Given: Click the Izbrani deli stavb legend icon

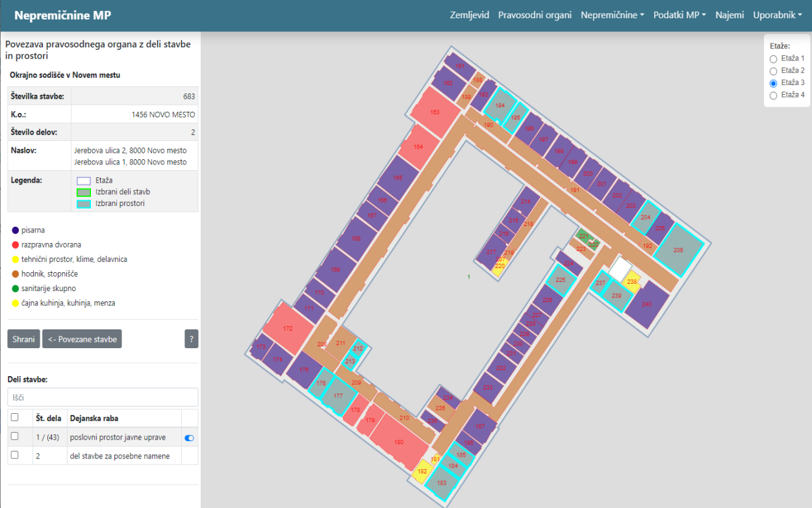Looking at the screenshot, I should 84,192.
